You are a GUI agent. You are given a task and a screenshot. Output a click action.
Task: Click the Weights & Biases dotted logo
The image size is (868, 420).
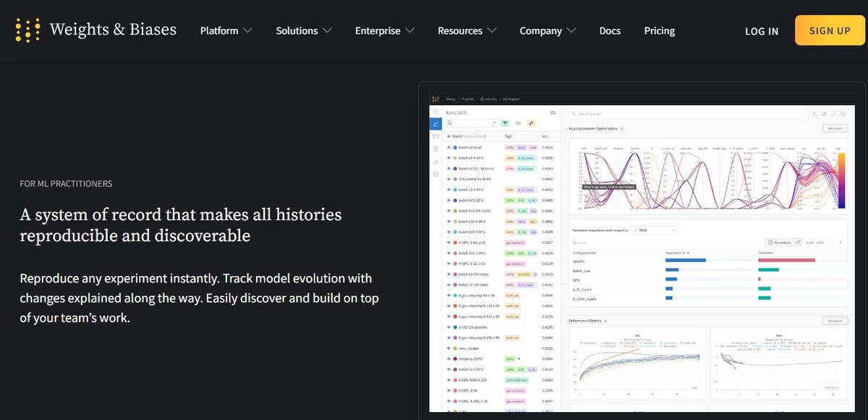click(x=27, y=30)
